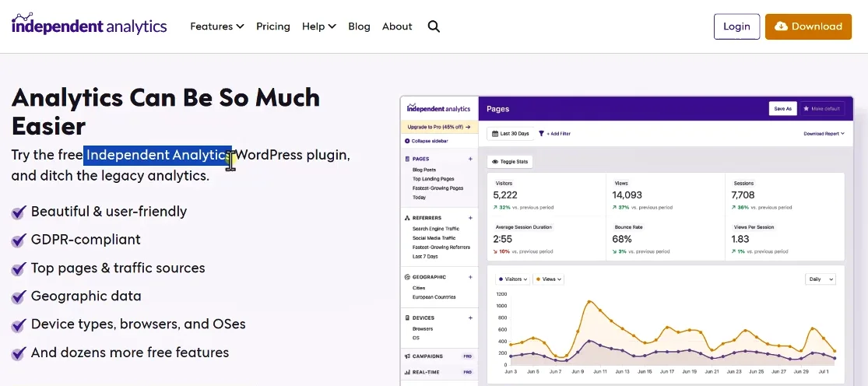The image size is (868, 386).
Task: Open the GEOGRAPHIC sidebar section
Action: click(429, 277)
